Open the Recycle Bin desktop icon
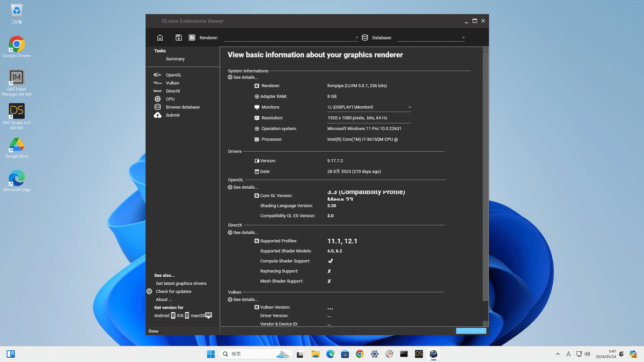 17,14
